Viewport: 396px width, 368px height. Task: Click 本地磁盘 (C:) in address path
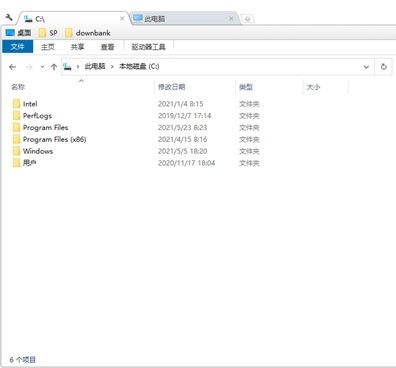pos(139,66)
